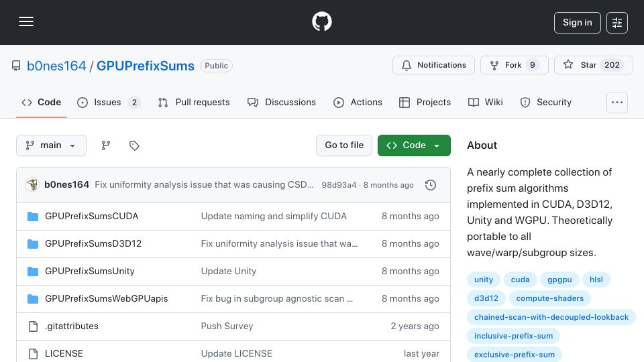
Task: Open the Projects tab
Action: click(x=425, y=102)
